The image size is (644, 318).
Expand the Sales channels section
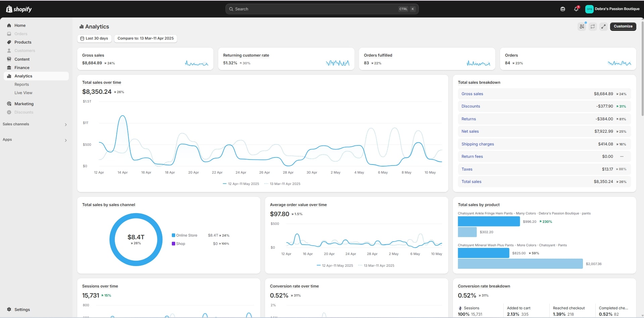pyautogui.click(x=65, y=125)
